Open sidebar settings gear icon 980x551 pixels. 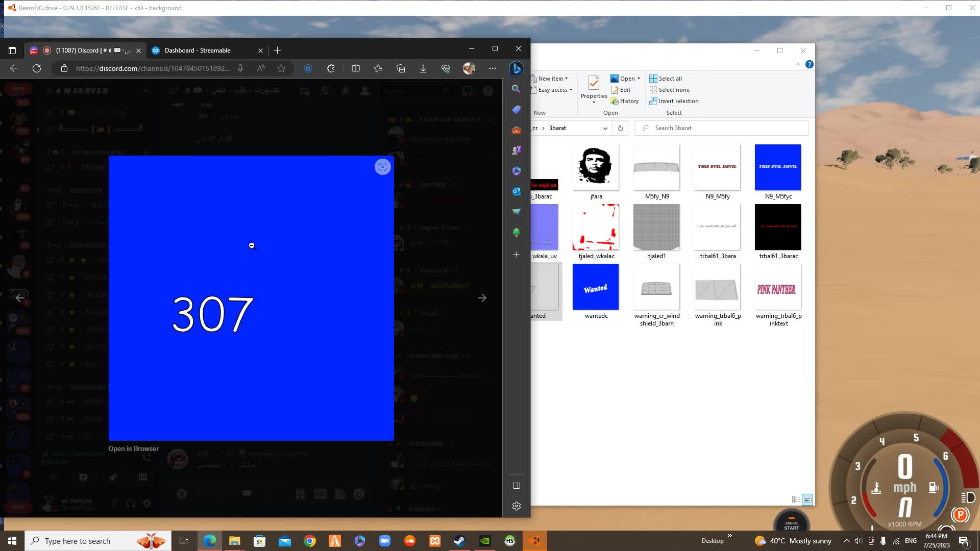click(516, 506)
